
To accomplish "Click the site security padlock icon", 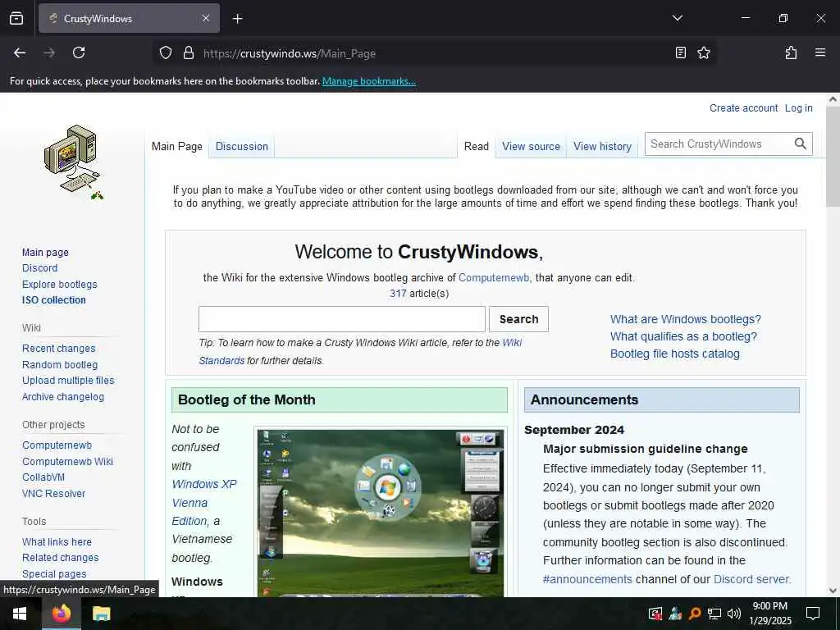I will 189,53.
